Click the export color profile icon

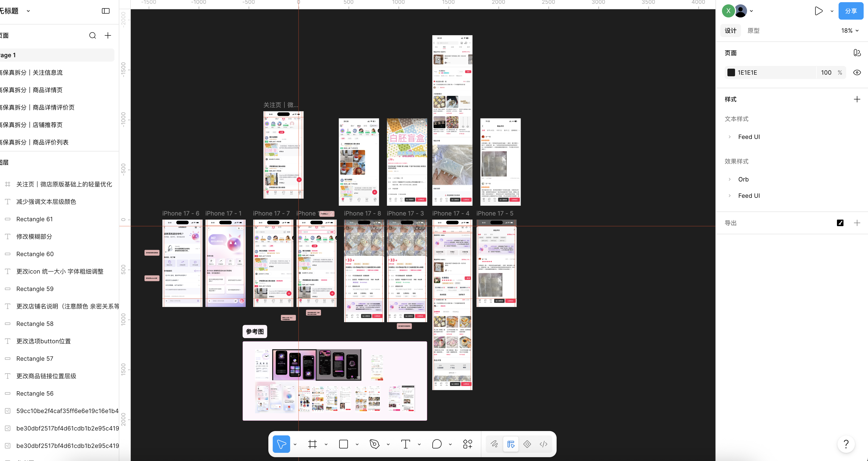(x=840, y=223)
